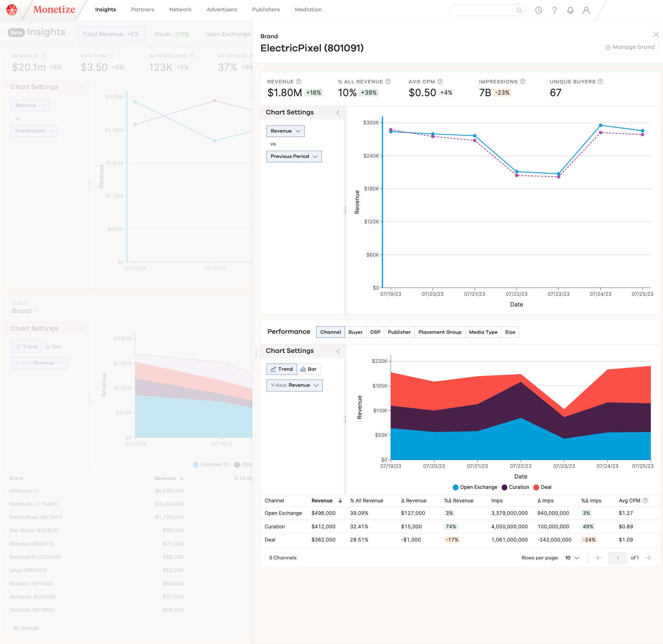Expand Previous Period comparison dropdown

pyautogui.click(x=294, y=156)
